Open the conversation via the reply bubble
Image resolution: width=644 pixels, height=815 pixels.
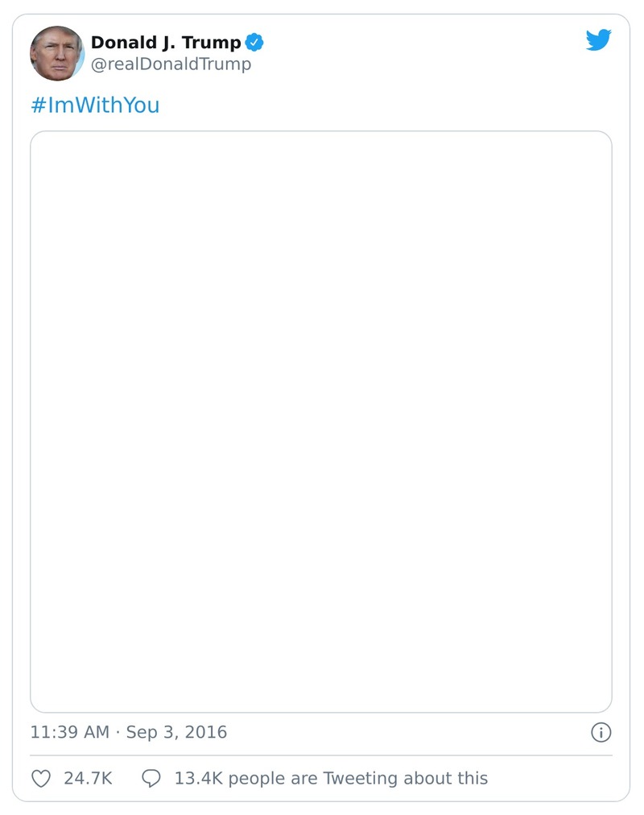click(153, 778)
